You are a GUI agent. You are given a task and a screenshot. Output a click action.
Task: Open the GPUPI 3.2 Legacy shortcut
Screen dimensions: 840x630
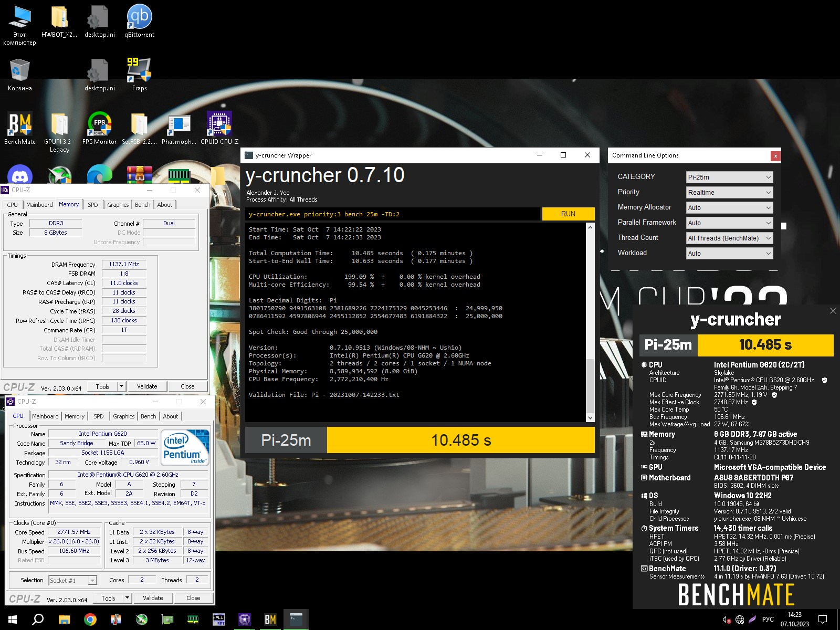59,132
